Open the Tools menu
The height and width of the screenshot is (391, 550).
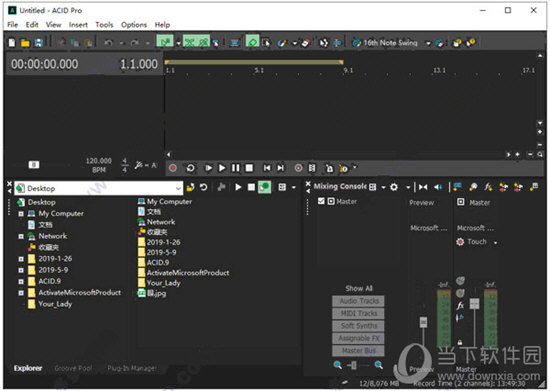click(104, 25)
